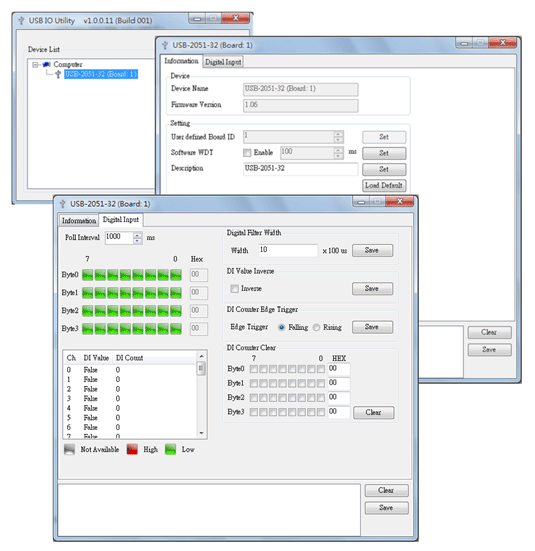Open Information tab in back window
Screen dimensions: 535x551
[x=181, y=61]
